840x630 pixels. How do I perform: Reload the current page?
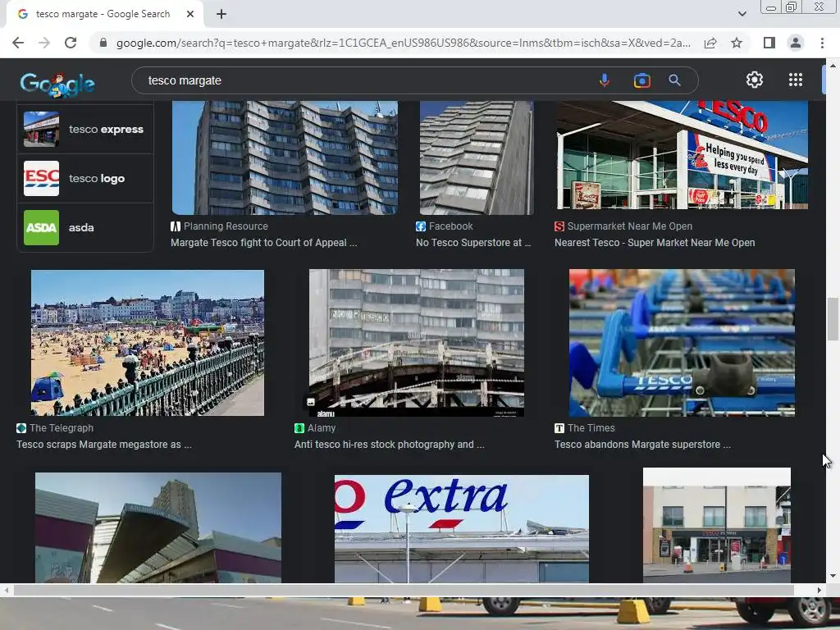[x=71, y=43]
